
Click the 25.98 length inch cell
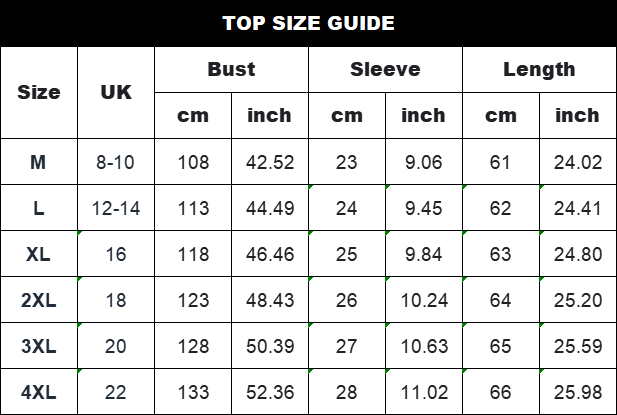578,392
